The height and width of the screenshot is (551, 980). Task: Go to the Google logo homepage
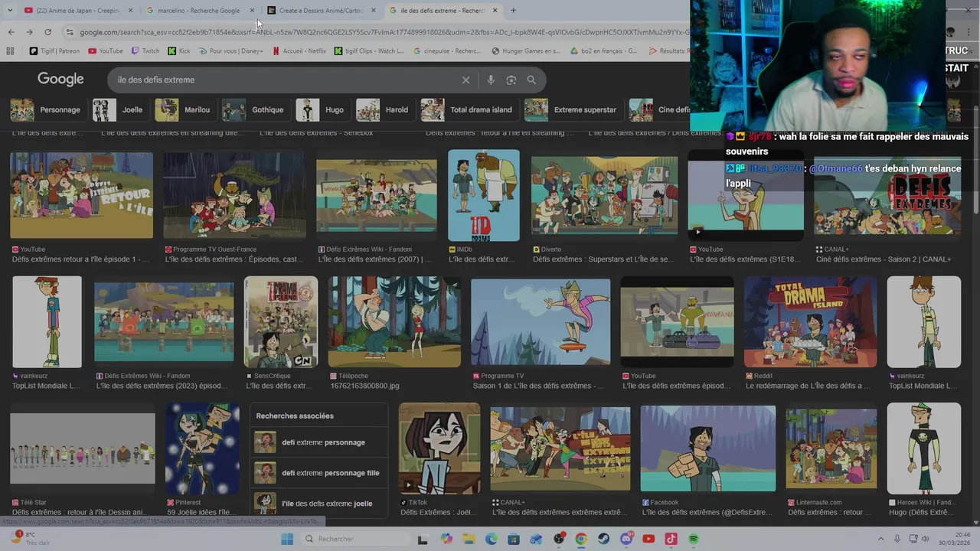tap(60, 80)
